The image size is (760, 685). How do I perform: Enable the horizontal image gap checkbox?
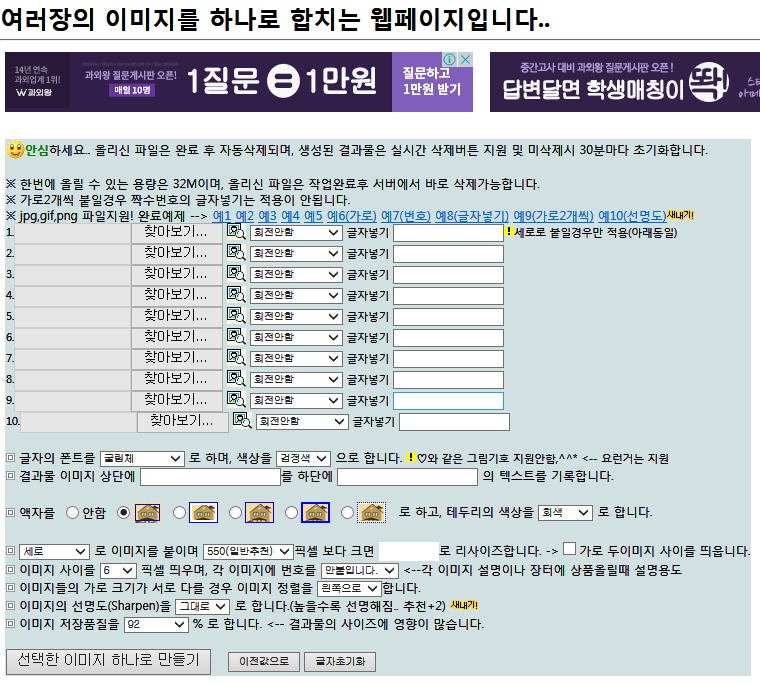point(569,549)
